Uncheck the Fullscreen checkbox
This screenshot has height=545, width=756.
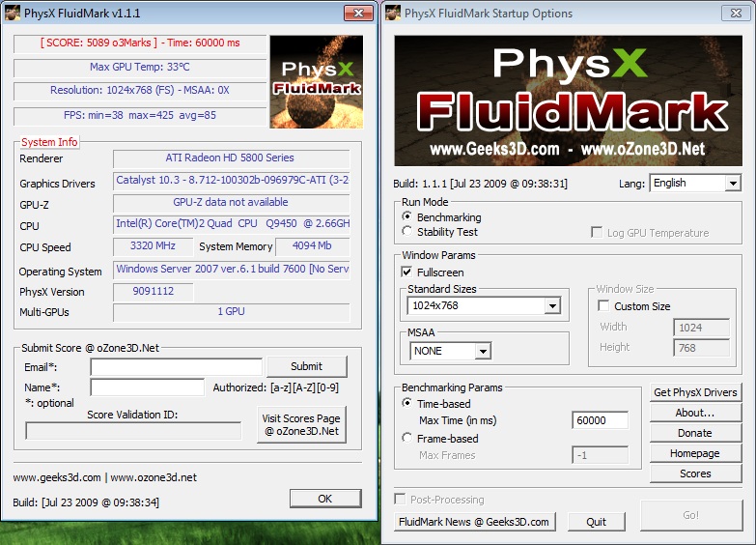tap(406, 272)
